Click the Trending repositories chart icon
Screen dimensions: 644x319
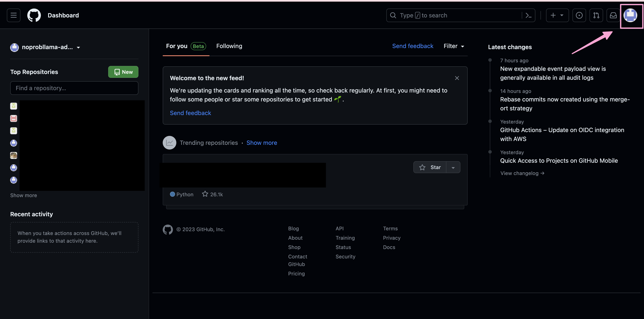[169, 142]
